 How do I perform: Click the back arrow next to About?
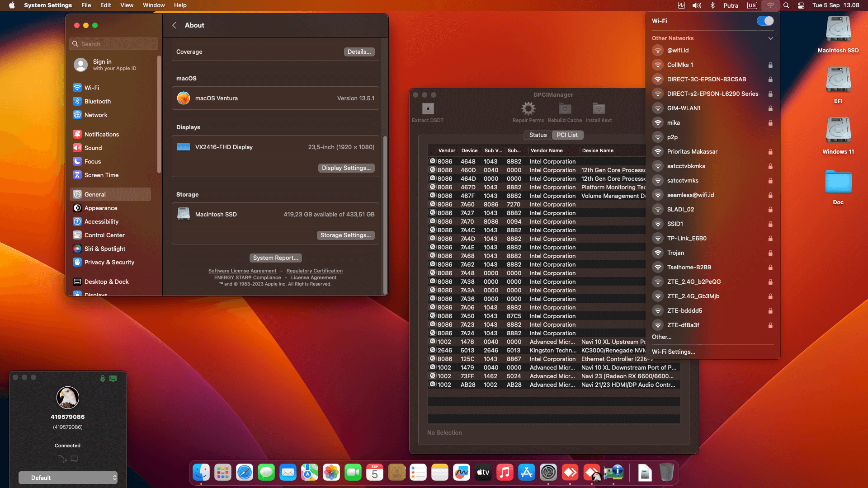pos(174,25)
